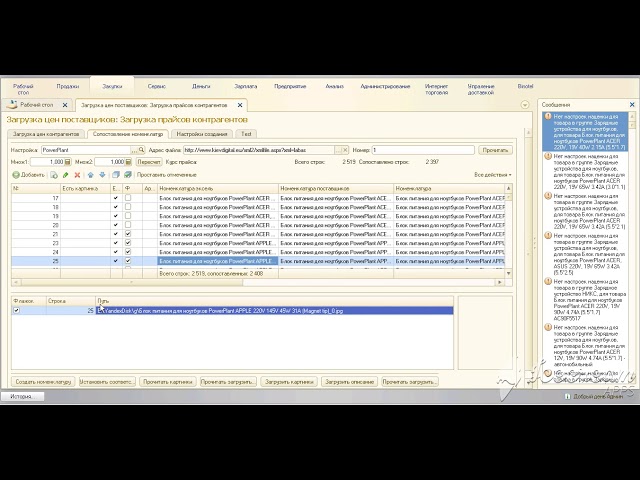This screenshot has width=640, height=480.
Task: Toggle Ф checkbox in row 17
Action: tap(128, 198)
